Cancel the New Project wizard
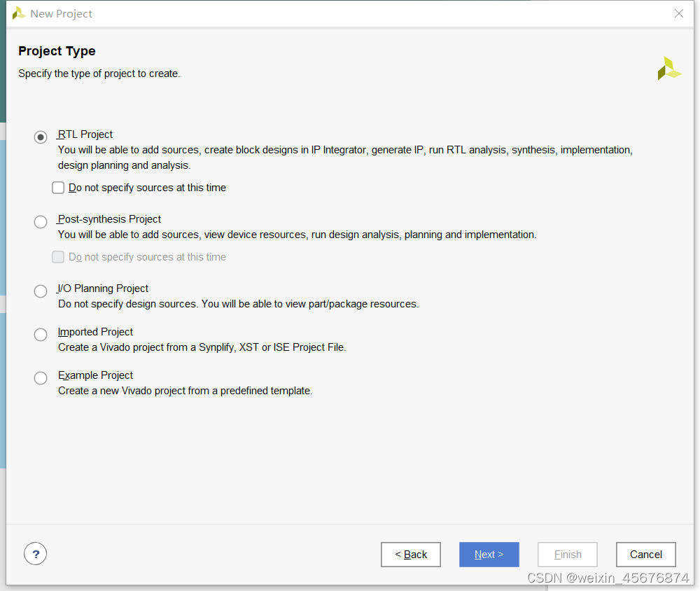 [645, 555]
